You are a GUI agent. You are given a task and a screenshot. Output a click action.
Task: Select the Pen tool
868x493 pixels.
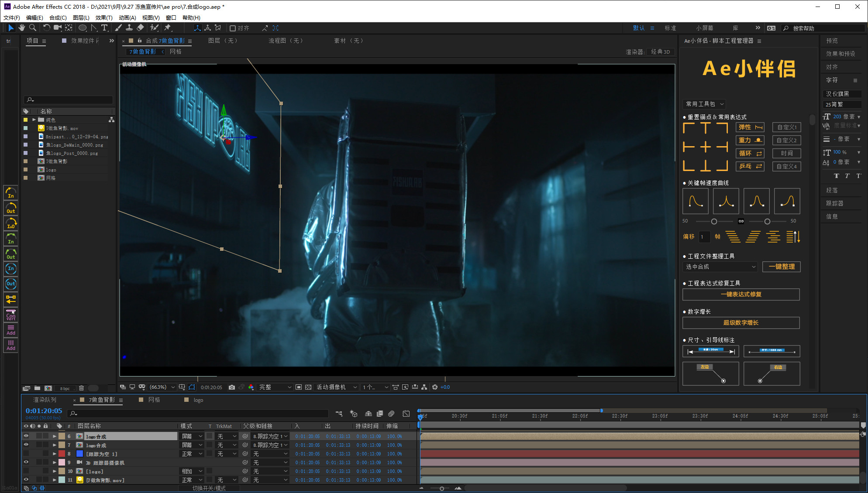pos(94,28)
